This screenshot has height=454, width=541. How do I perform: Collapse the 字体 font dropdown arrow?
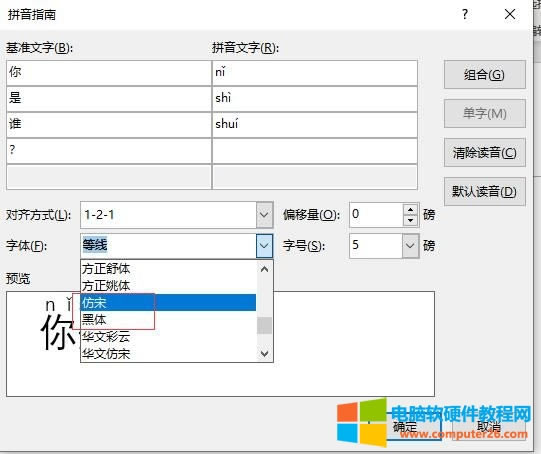coord(264,246)
